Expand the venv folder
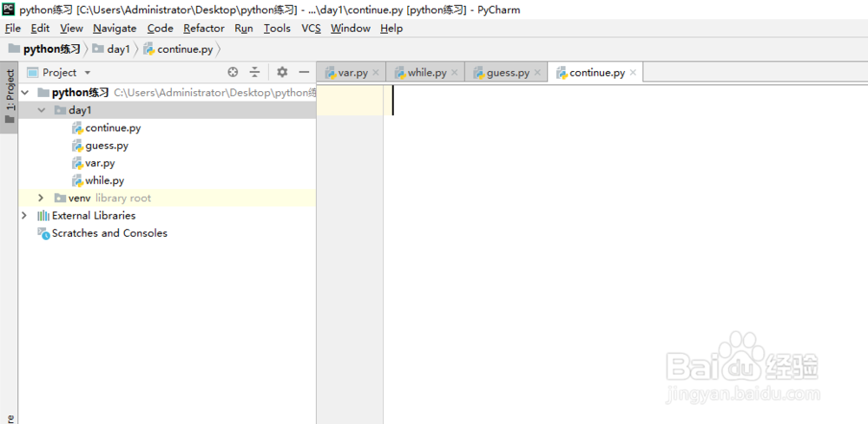The height and width of the screenshot is (424, 868). 41,198
